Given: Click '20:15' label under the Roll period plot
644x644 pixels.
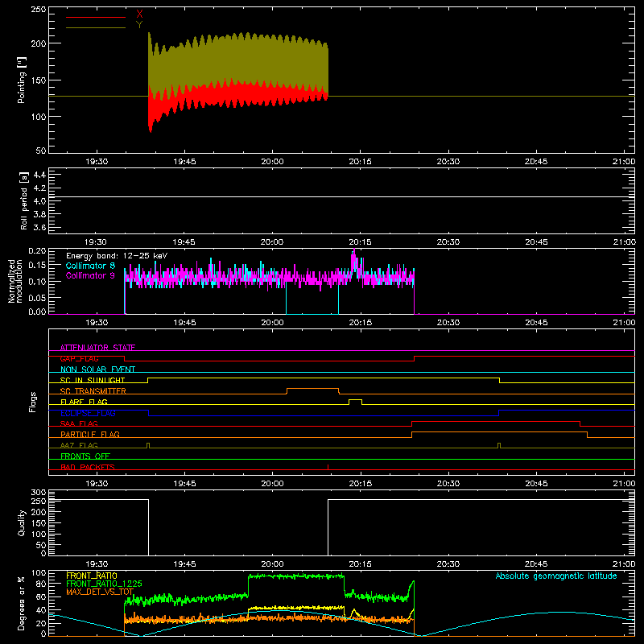Looking at the screenshot, I should click(360, 242).
